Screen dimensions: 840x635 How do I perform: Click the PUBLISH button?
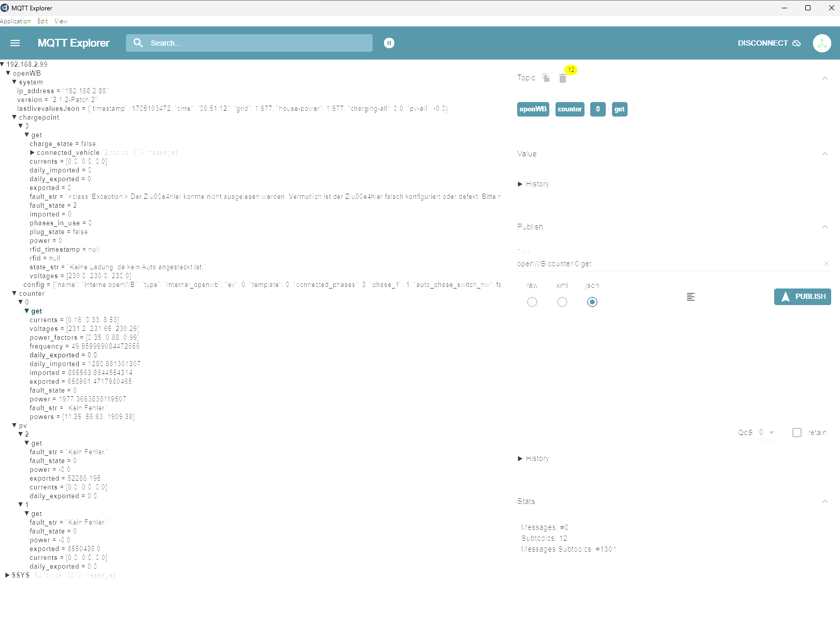[803, 297]
